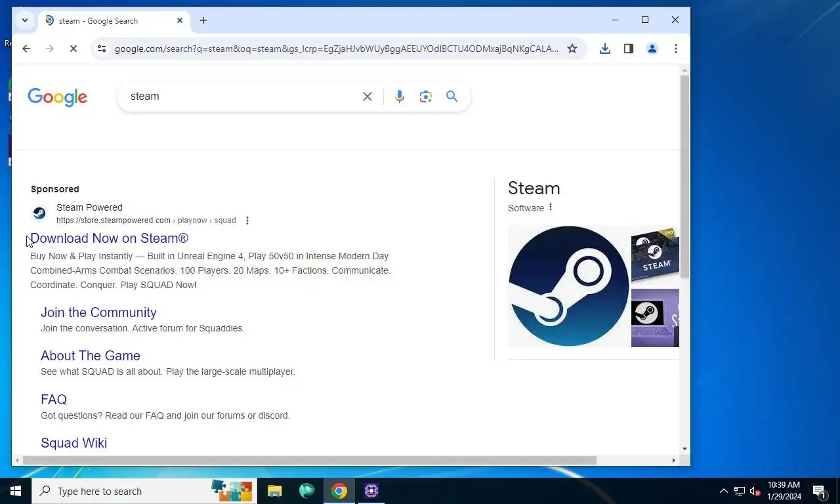Open the taskbar clock and date
Image resolution: width=840 pixels, height=504 pixels.
[784, 491]
